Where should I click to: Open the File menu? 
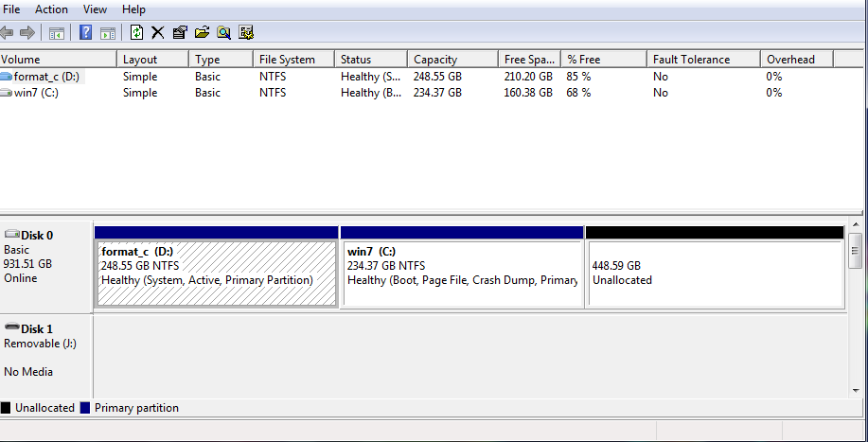(12, 9)
